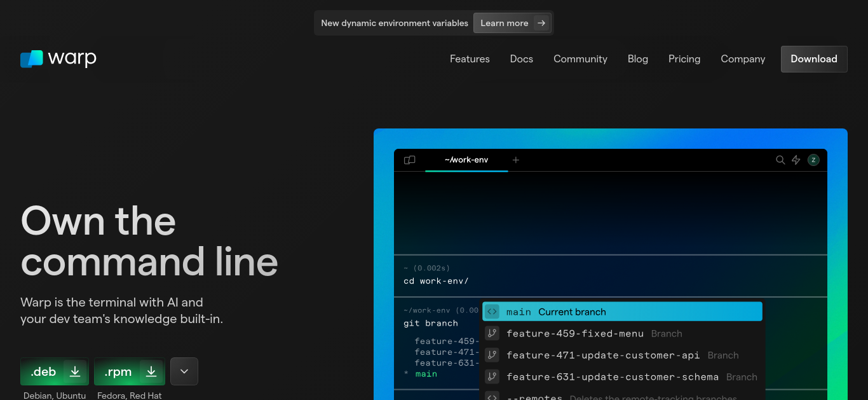The image size is (868, 400).
Task: Click the lightning bolt icon in the terminal
Action: [796, 160]
